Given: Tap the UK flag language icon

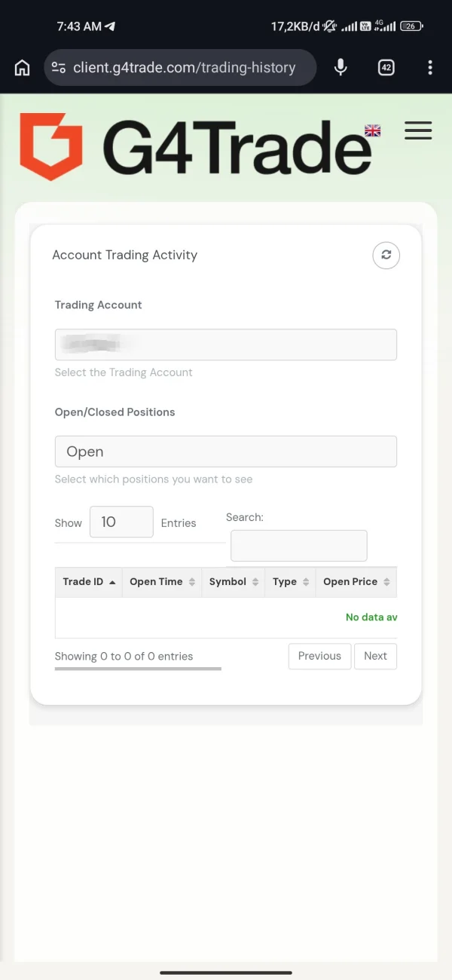Looking at the screenshot, I should [x=372, y=130].
